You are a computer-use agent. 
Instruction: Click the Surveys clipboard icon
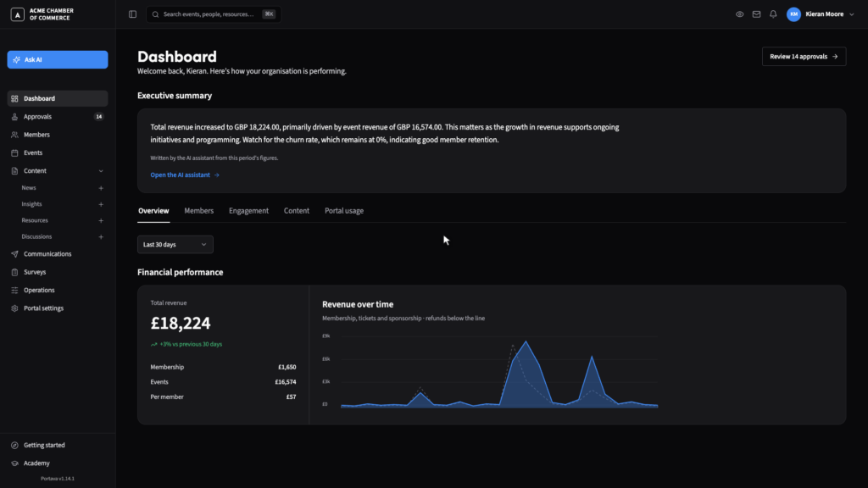tap(15, 272)
